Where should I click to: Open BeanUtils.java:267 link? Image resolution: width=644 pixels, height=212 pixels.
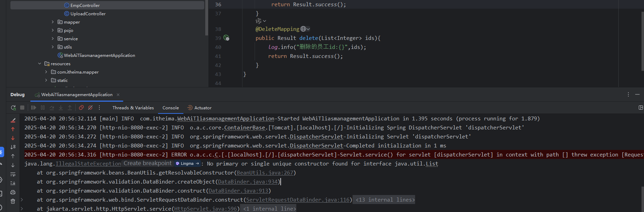tap(265, 173)
